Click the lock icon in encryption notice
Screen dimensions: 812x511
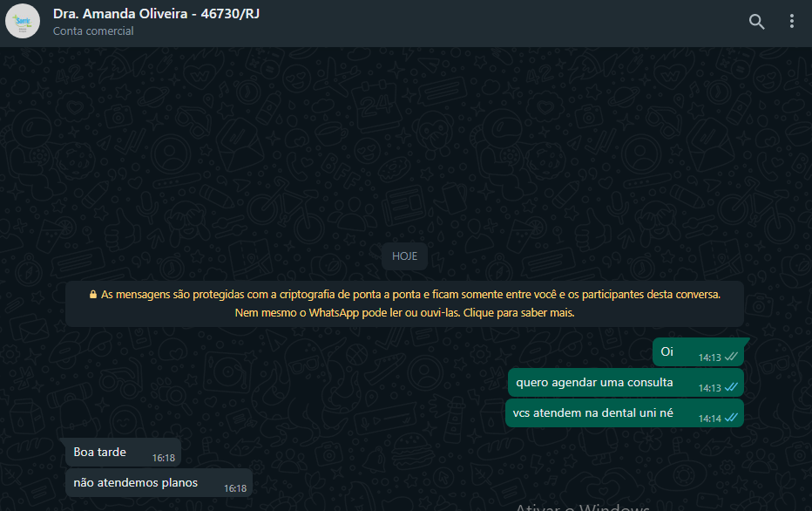click(93, 295)
